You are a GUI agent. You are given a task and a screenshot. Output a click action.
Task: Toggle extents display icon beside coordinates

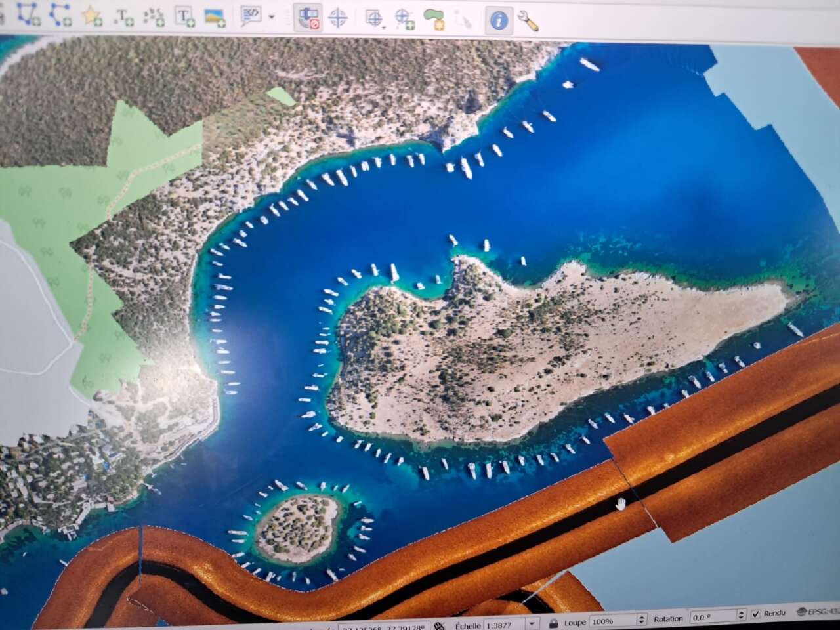[x=440, y=625]
